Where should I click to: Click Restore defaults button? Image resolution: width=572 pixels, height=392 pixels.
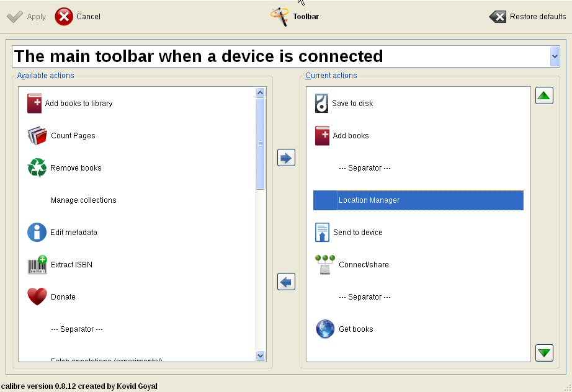click(x=527, y=17)
